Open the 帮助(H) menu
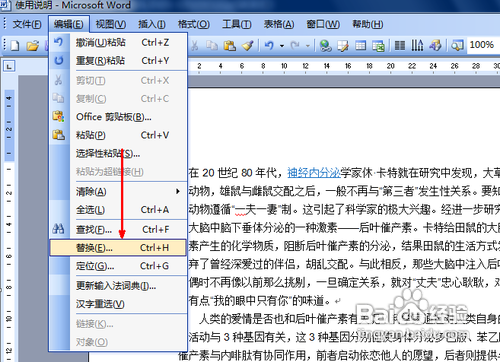This screenshot has width=500, height=362. pos(368,24)
